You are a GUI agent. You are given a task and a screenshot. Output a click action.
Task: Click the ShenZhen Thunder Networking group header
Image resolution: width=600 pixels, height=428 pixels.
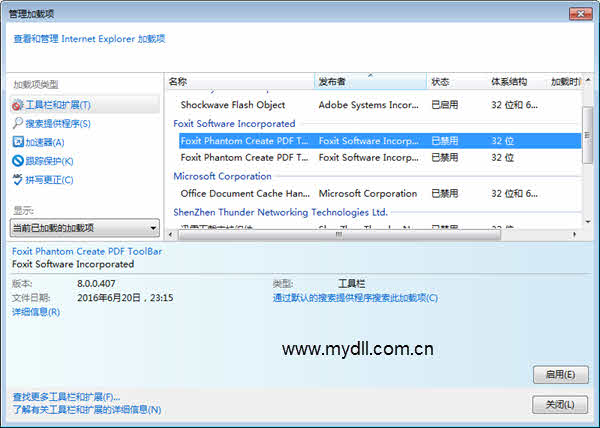tap(280, 212)
